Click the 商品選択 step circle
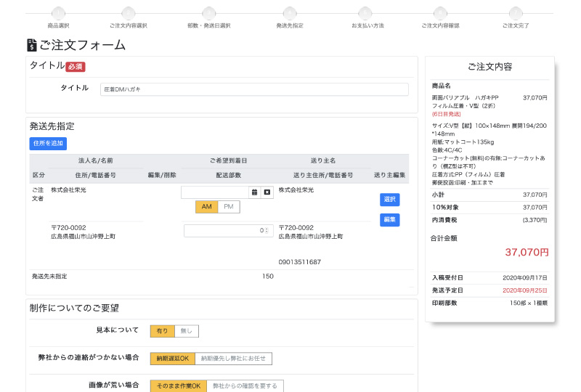The height and width of the screenshot is (392, 581). [58, 13]
